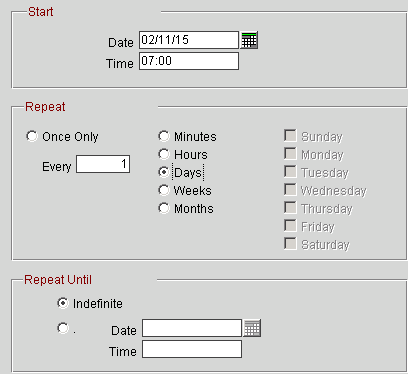Open the Repeat Until calendar picker
408x374 pixels.
pos(252,328)
